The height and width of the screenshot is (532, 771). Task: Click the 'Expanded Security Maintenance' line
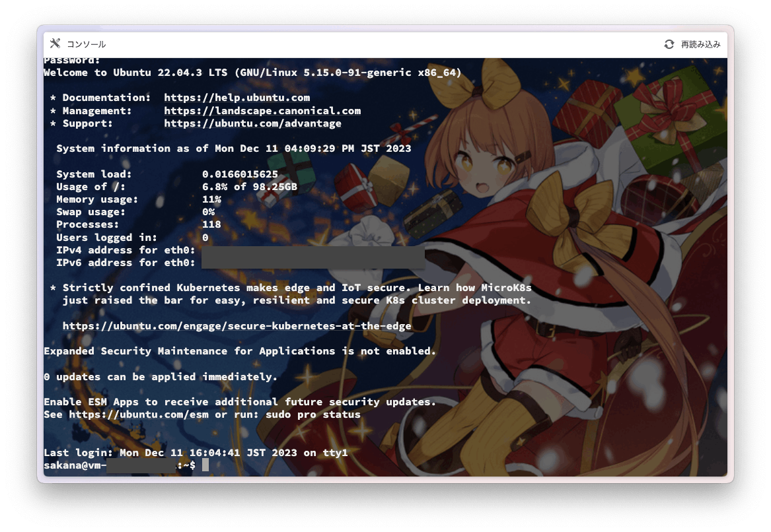pos(239,351)
